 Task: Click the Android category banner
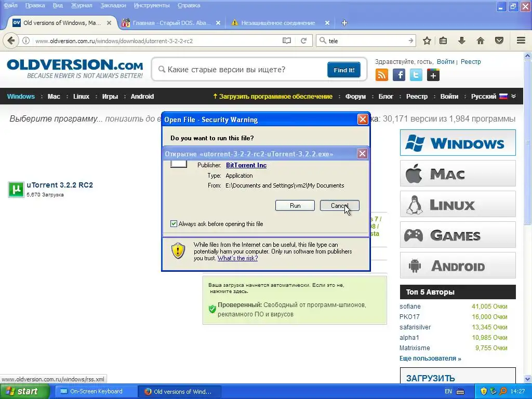(458, 265)
